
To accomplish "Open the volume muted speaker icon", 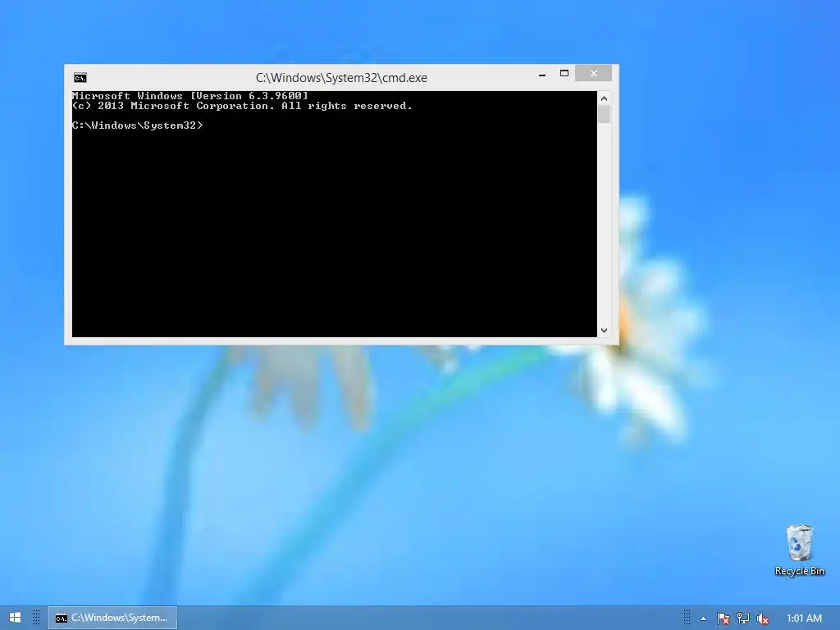I will [763, 619].
